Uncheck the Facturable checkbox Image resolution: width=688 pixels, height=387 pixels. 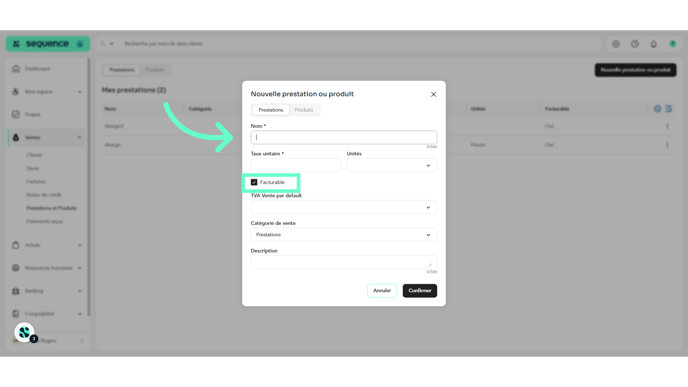point(254,182)
